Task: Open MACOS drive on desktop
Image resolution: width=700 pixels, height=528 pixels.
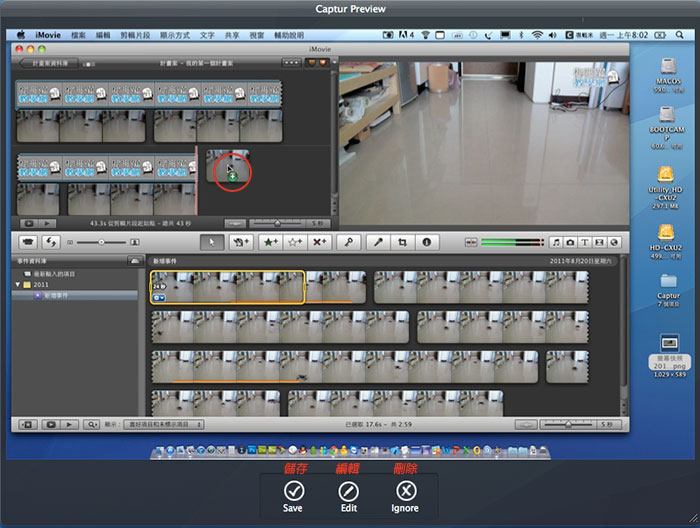Action: [668, 75]
